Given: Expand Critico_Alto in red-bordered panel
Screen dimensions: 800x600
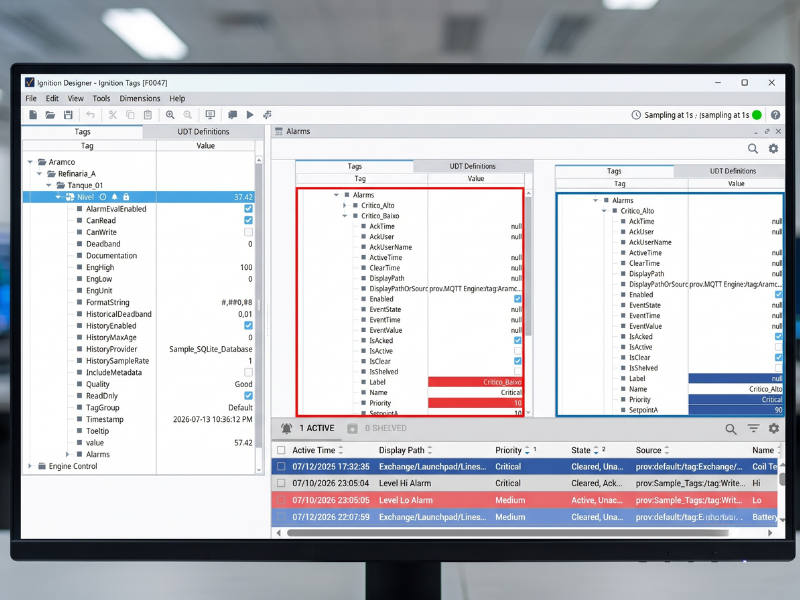Looking at the screenshot, I should coord(344,206).
